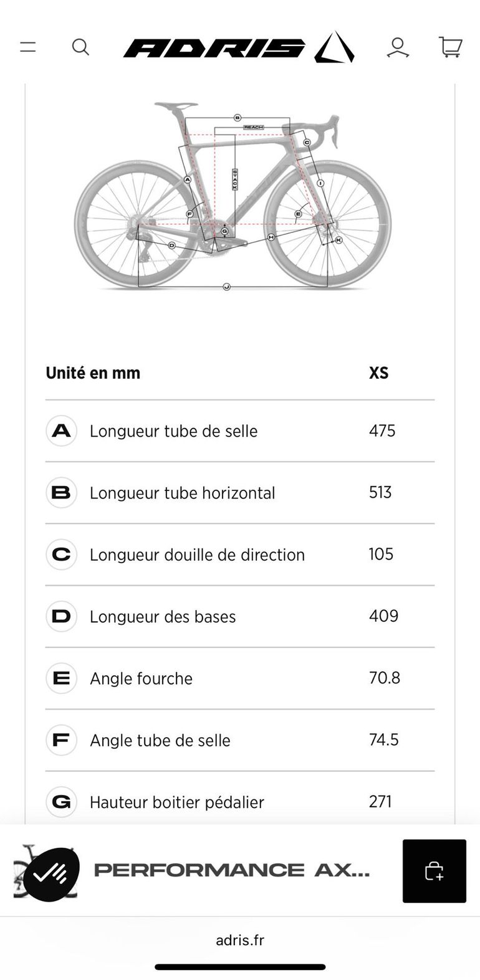
Task: View the shopping cart icon
Action: pyautogui.click(x=451, y=47)
